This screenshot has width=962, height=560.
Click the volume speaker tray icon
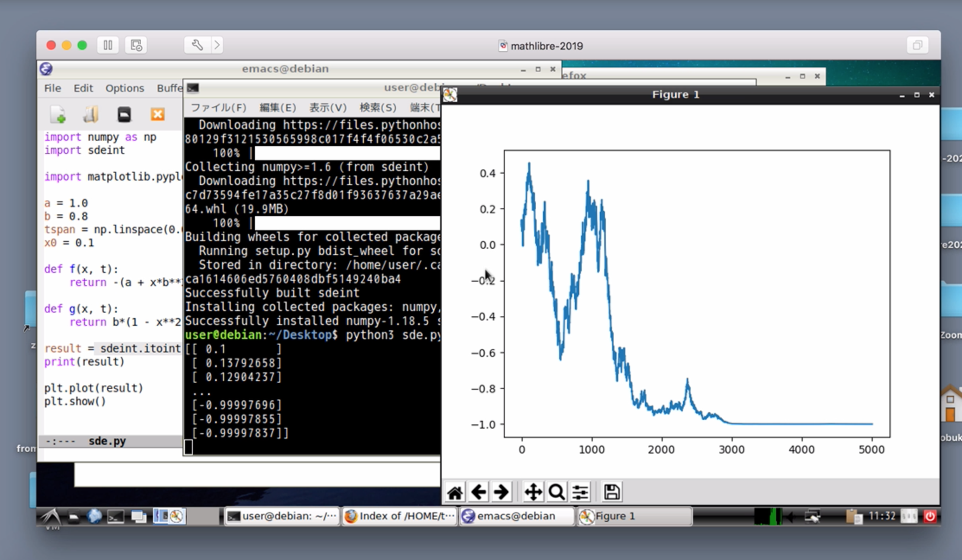[790, 516]
